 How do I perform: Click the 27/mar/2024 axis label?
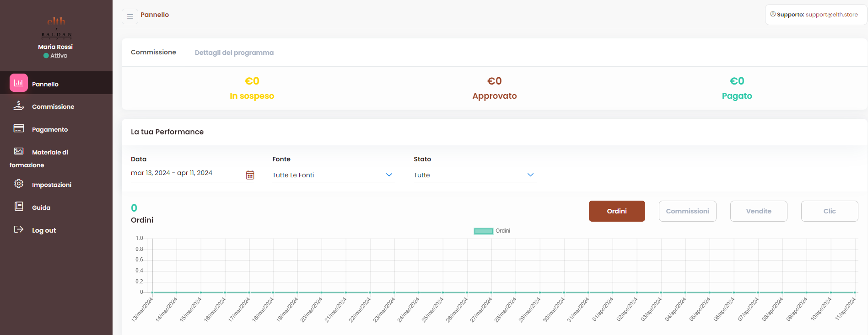[481, 309]
